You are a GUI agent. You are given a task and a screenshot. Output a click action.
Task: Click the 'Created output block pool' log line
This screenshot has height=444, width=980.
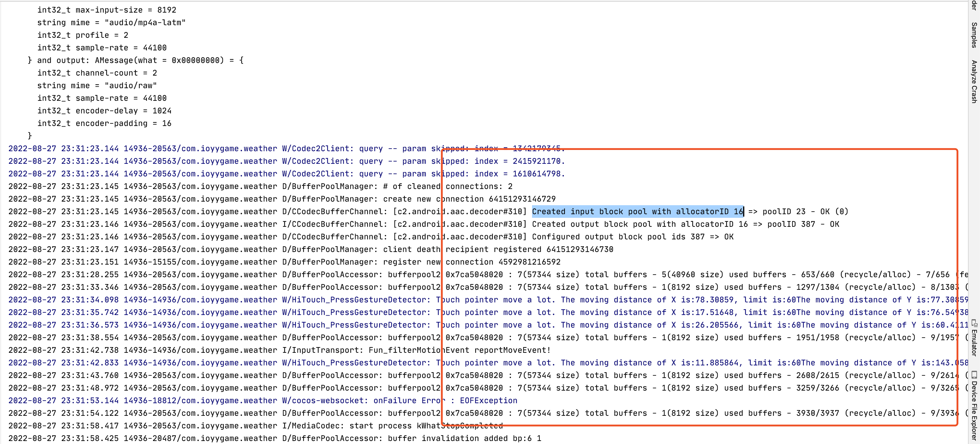pos(647,224)
